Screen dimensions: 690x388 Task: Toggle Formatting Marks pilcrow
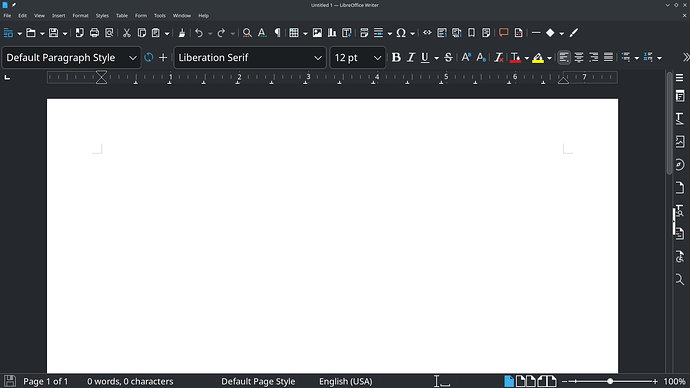click(x=277, y=33)
